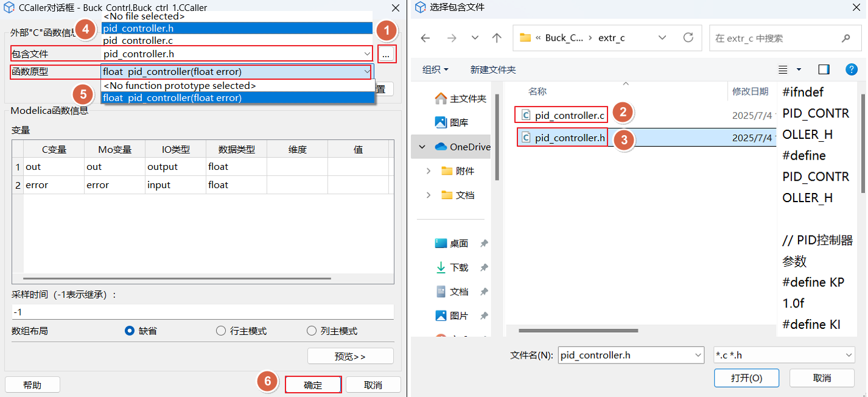
Task: Toggle the preview pane icon
Action: (x=824, y=69)
